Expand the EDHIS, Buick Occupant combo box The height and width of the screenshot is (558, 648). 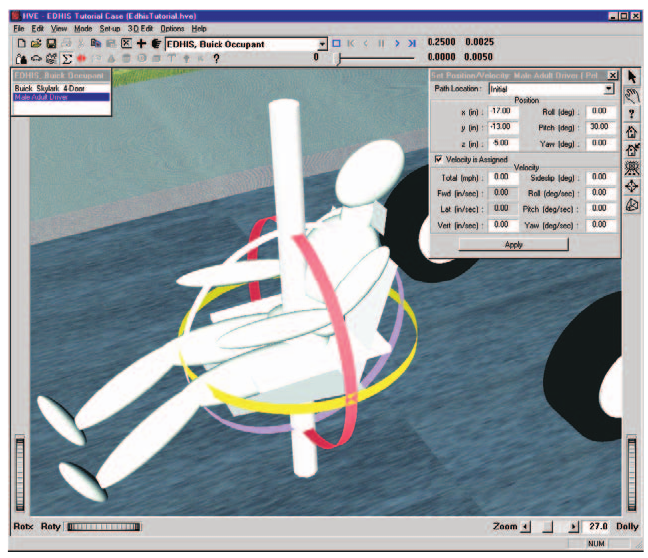[322, 44]
